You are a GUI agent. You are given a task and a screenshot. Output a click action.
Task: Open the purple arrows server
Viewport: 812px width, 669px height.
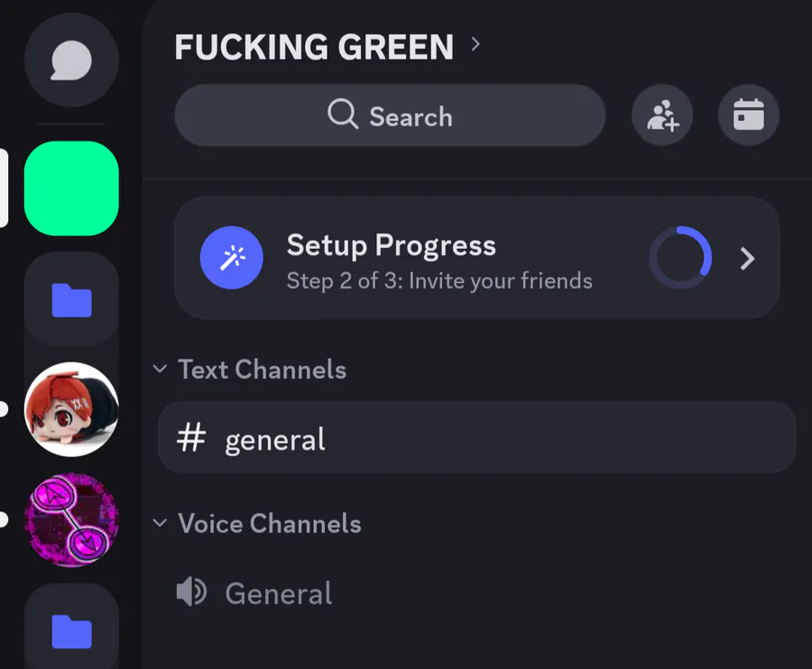[71, 519]
